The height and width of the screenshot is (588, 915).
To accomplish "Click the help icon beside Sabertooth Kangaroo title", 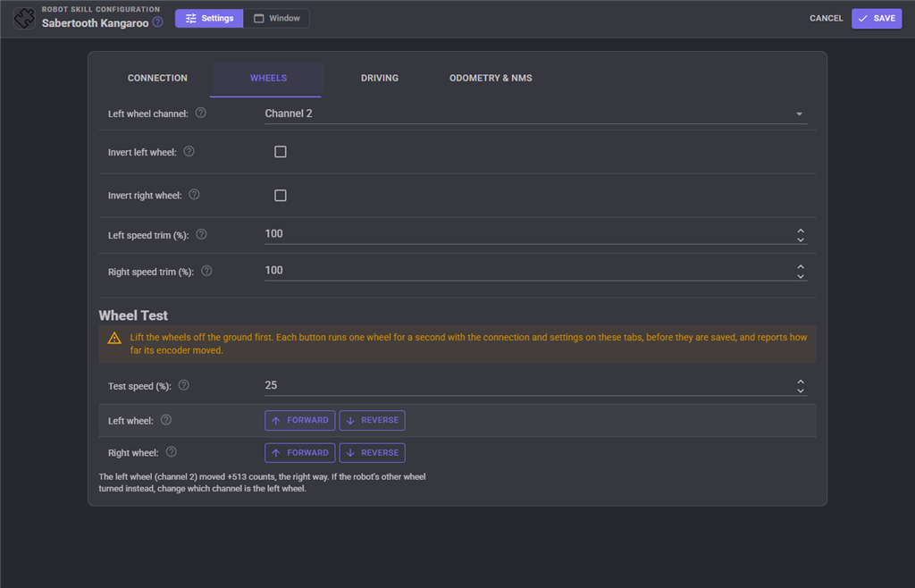I will coord(157,22).
